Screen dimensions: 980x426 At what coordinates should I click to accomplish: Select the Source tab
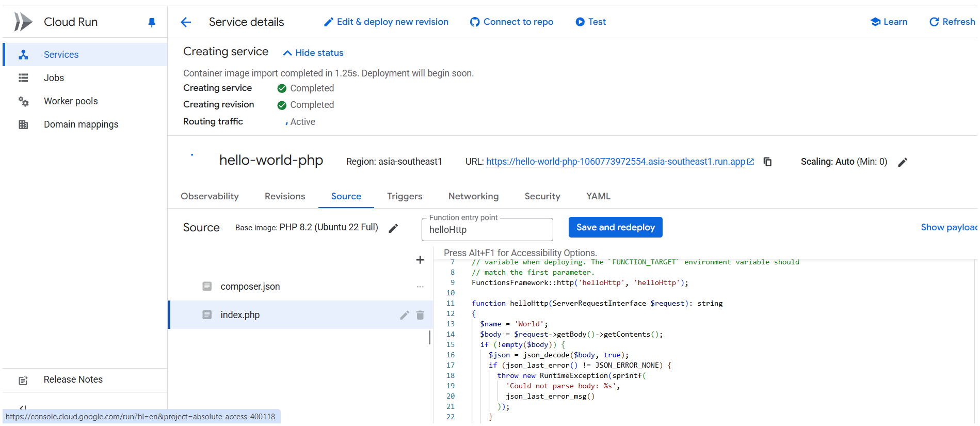[346, 196]
